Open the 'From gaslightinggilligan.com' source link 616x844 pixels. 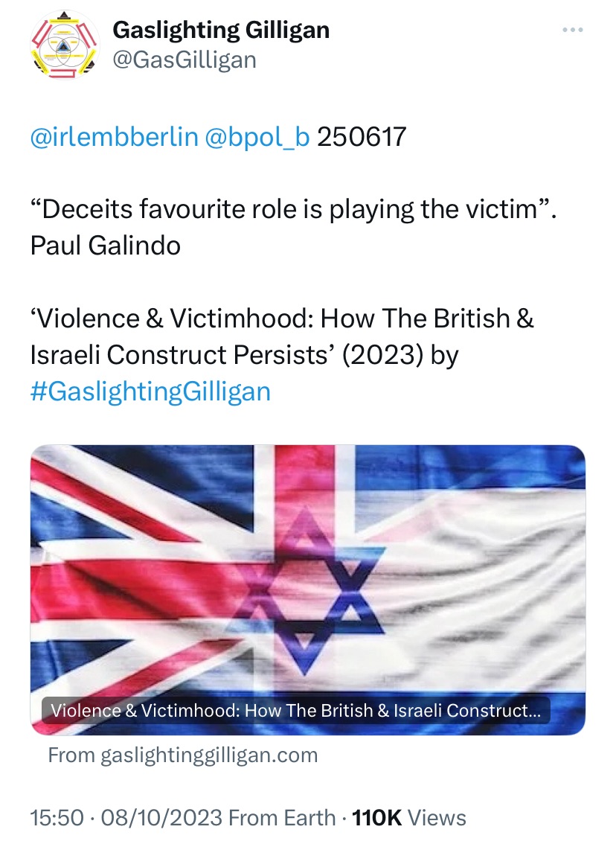tap(183, 755)
